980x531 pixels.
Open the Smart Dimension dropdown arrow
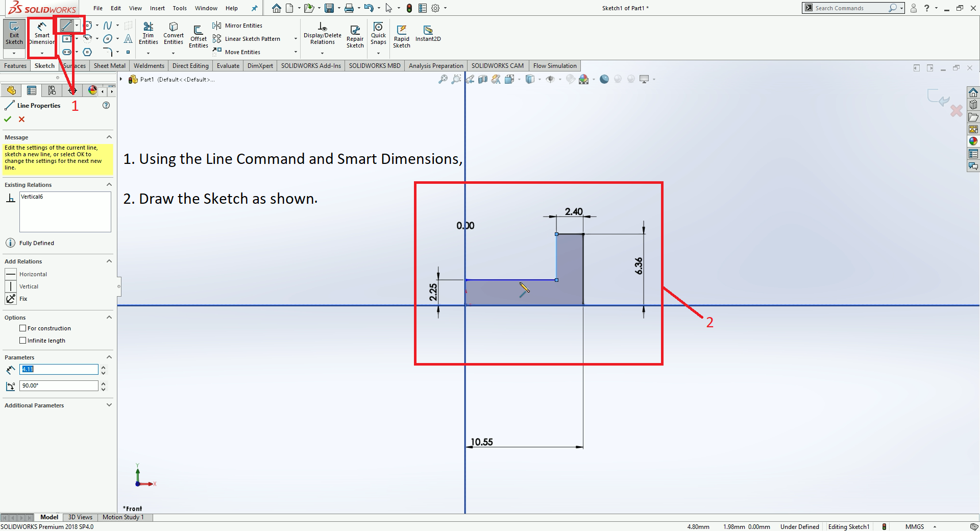coord(42,53)
